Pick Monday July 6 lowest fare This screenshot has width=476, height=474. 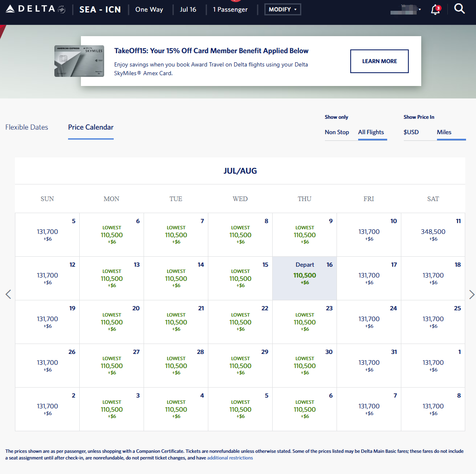point(112,235)
